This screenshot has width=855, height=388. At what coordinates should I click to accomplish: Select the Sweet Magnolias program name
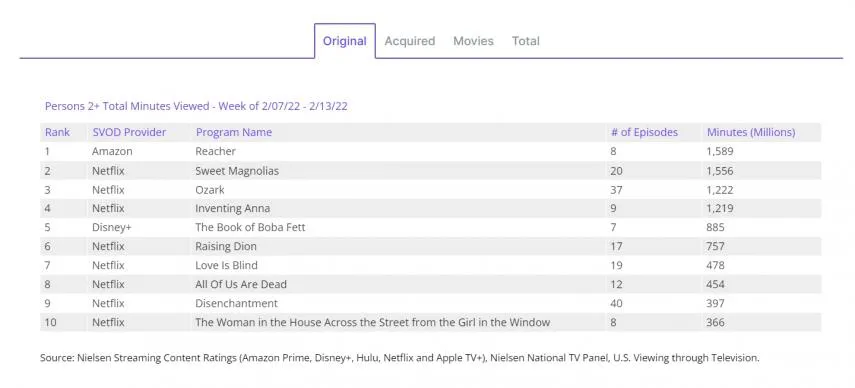(237, 171)
